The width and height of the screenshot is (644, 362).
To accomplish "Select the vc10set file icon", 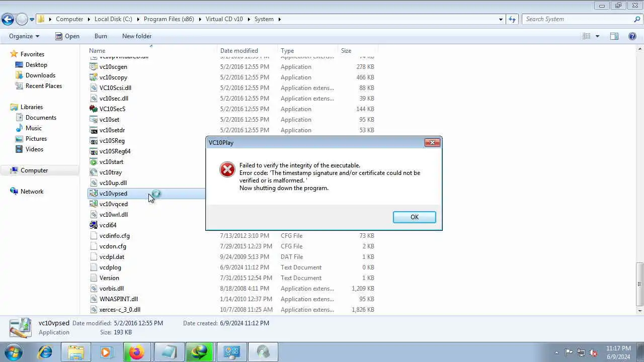I will [93, 119].
